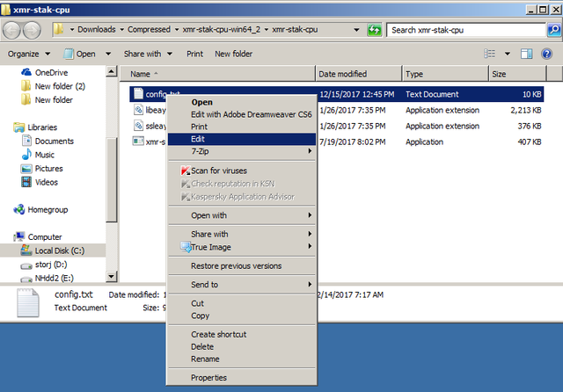Click the libeay dll file icon
Image resolution: width=563 pixels, height=392 pixels.
tap(138, 110)
